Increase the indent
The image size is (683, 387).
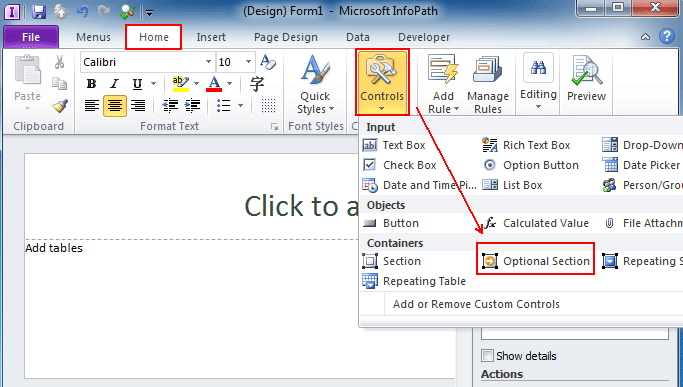click(x=193, y=106)
